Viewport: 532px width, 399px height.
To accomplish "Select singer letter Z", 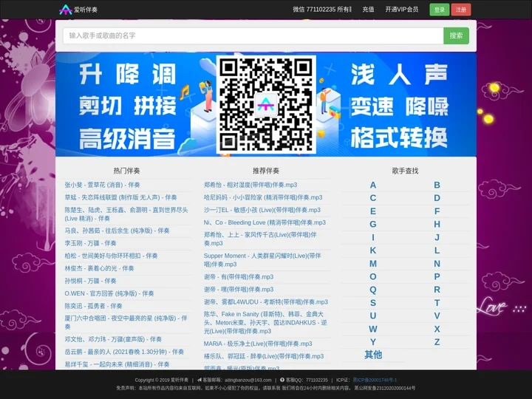I will (437, 342).
